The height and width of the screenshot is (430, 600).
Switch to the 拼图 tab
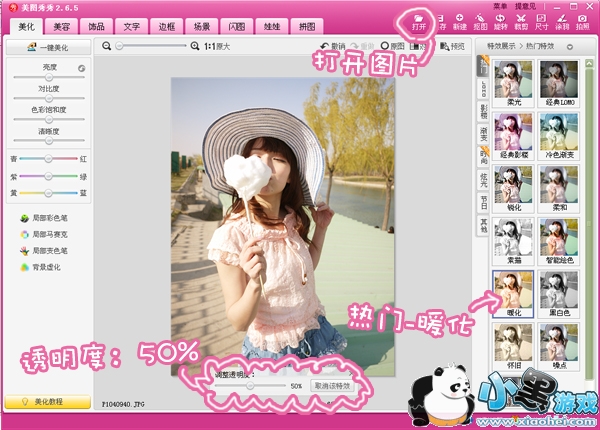tap(307, 27)
